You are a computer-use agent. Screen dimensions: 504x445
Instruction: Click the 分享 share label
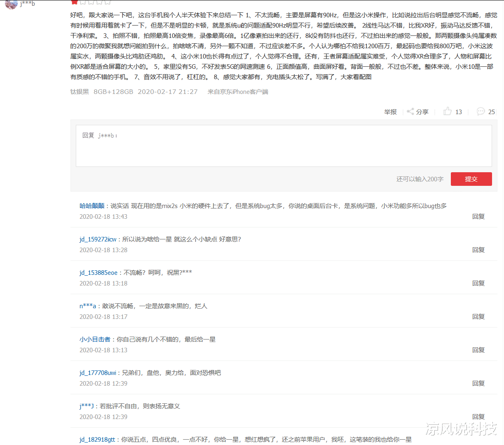[422, 112]
